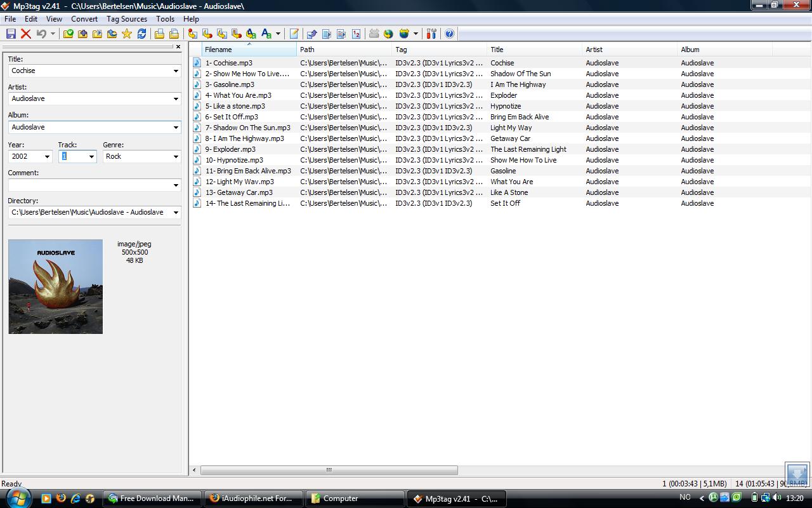The width and height of the screenshot is (812, 508).
Task: Select file '13- Getaway Car.mp3'
Action: 239,192
